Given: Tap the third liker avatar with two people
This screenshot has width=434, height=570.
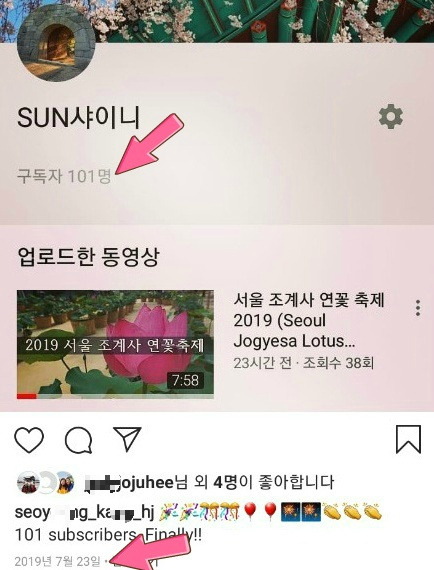Looking at the screenshot, I should pos(64,482).
